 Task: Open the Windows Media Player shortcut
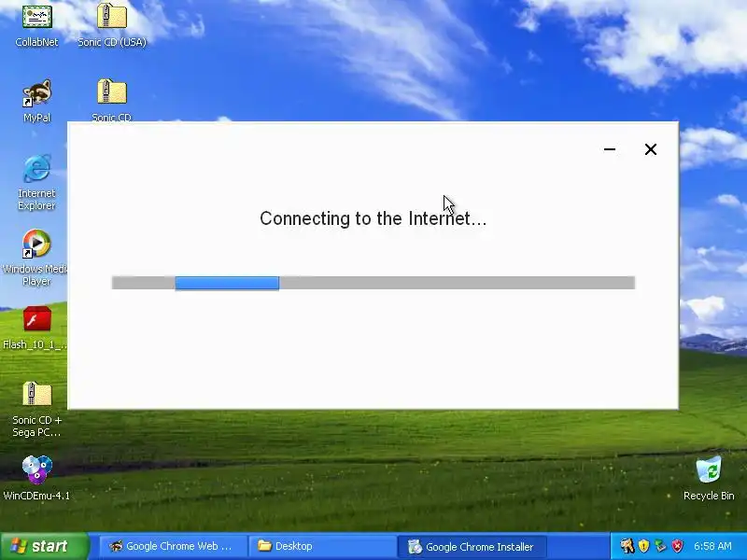coord(36,244)
